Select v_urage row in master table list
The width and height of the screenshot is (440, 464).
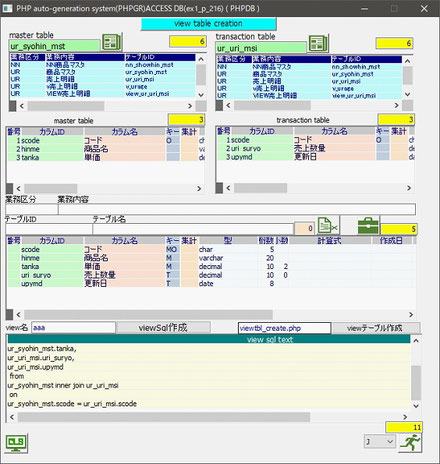[103, 87]
